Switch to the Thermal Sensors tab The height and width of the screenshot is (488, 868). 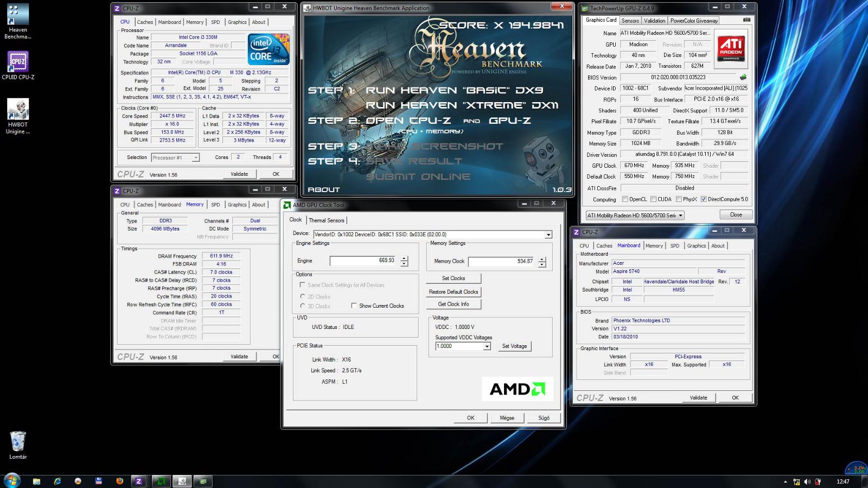327,220
